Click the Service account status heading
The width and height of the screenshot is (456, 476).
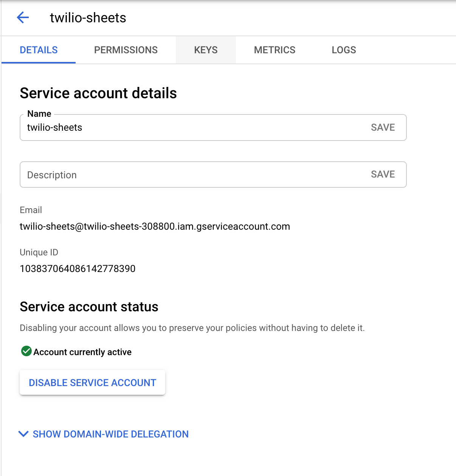(x=89, y=307)
